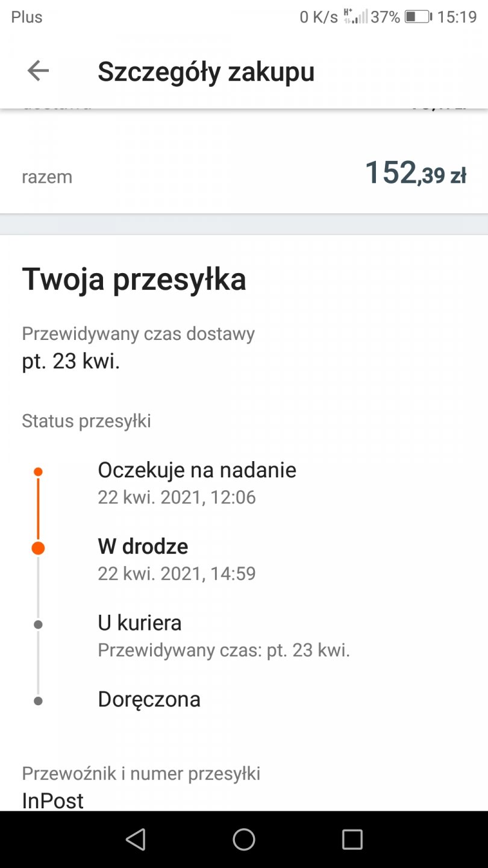488x868 pixels.
Task: Tap the estimated delivery date 'pt. 23 kwi.'
Action: (71, 361)
